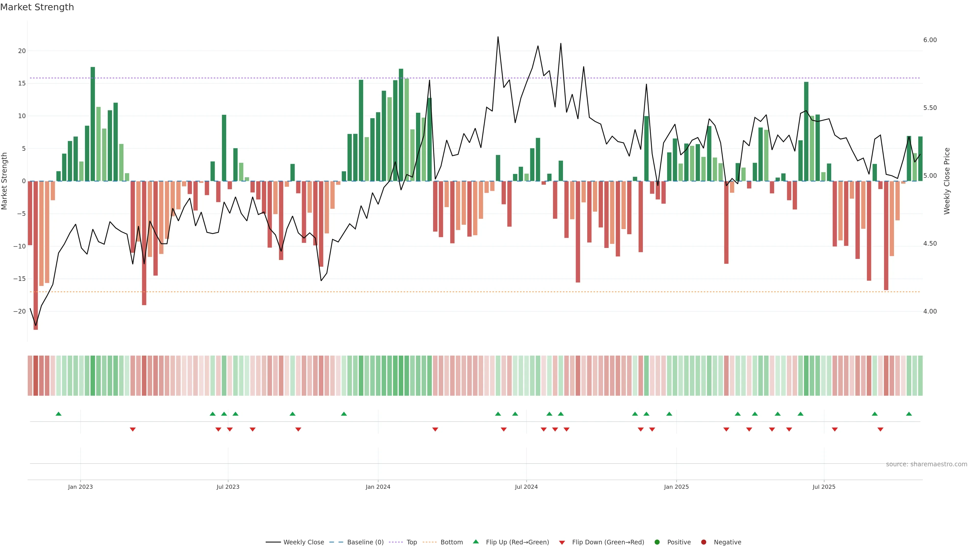Click the Positive green circle legend icon
The width and height of the screenshot is (980, 551).
pyautogui.click(x=657, y=542)
